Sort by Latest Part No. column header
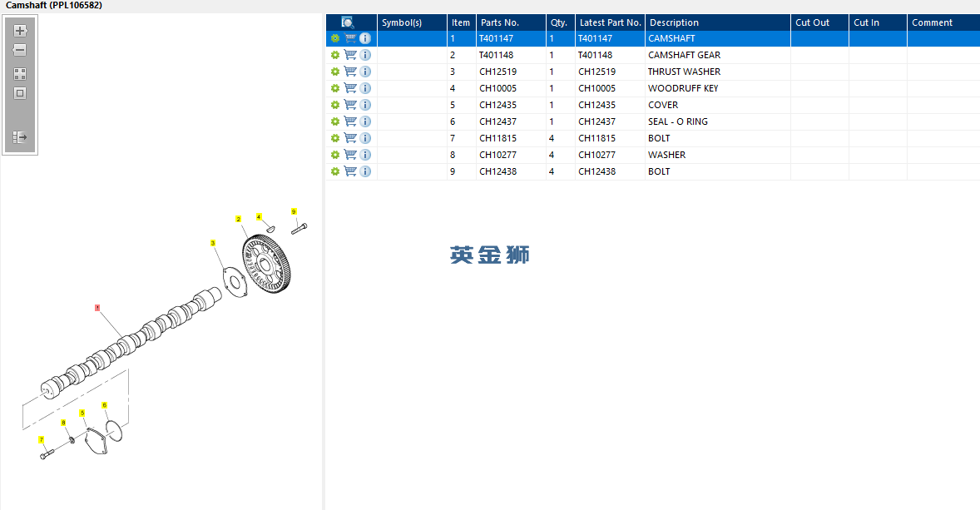The image size is (980, 510). pos(610,22)
